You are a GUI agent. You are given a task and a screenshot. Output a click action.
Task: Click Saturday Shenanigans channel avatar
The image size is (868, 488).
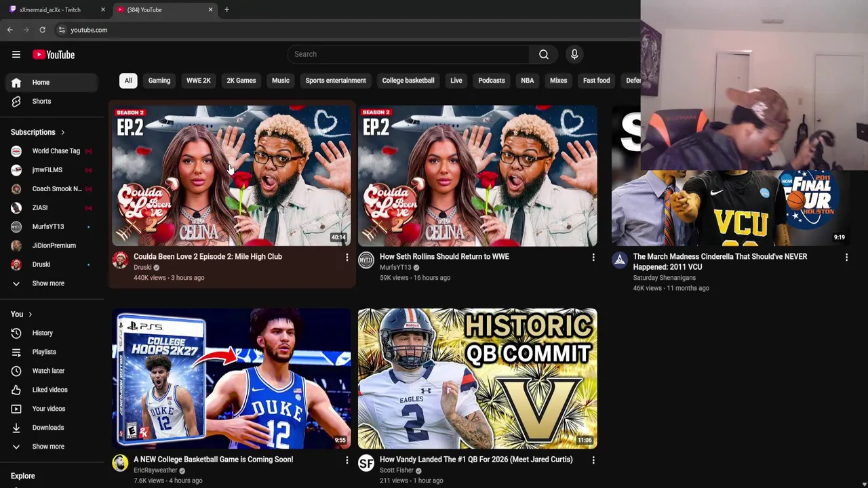coord(620,260)
